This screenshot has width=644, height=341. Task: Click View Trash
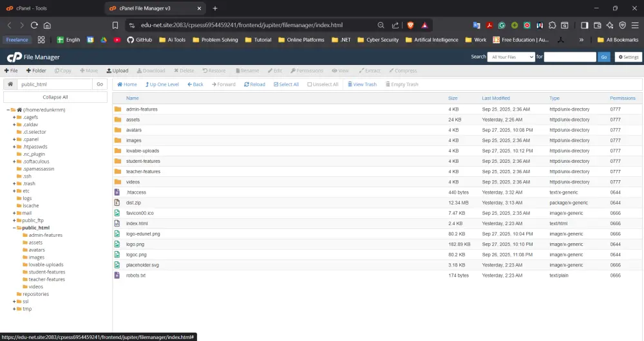click(362, 84)
